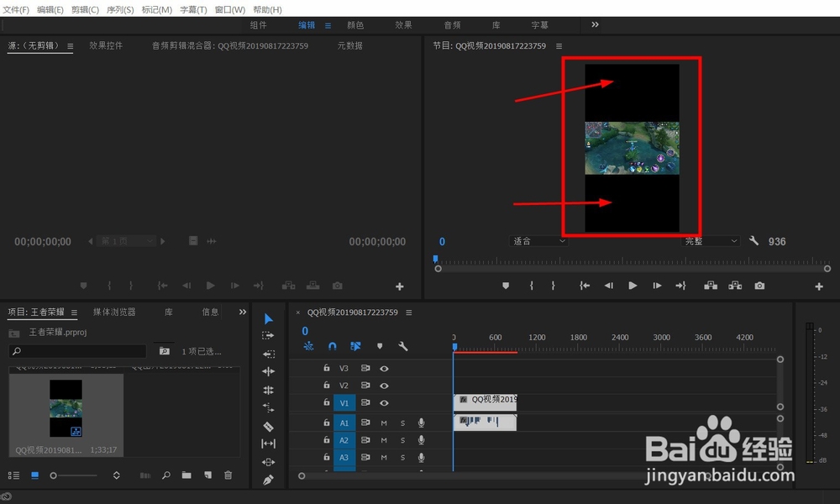The image size is (840, 504).
Task: Select the Pen tool
Action: tap(269, 480)
